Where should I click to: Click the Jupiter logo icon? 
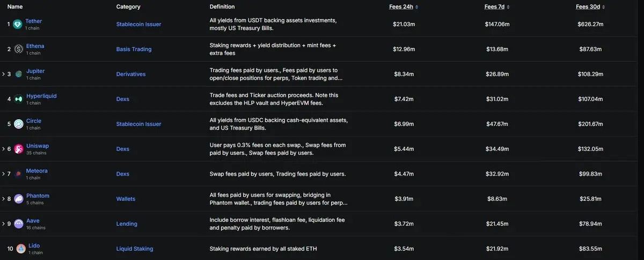pos(19,74)
